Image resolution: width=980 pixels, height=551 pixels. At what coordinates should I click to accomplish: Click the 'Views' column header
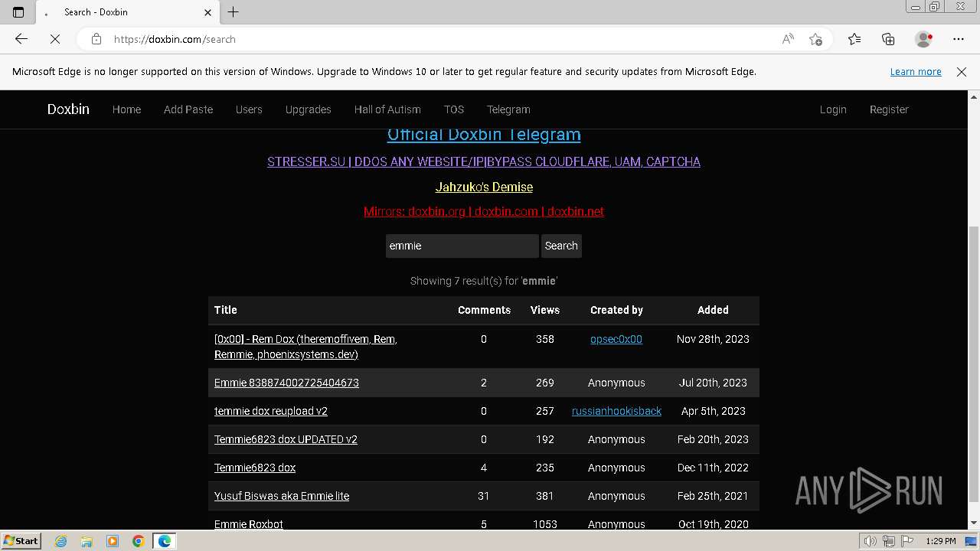(545, 310)
